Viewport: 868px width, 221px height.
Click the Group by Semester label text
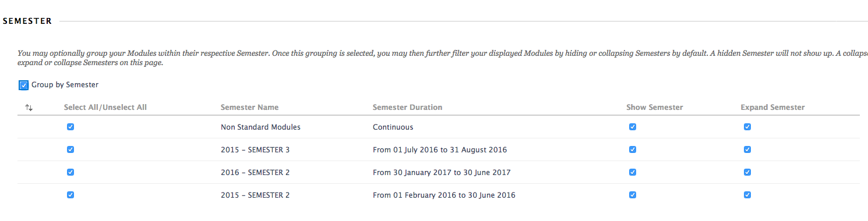pyautogui.click(x=65, y=85)
